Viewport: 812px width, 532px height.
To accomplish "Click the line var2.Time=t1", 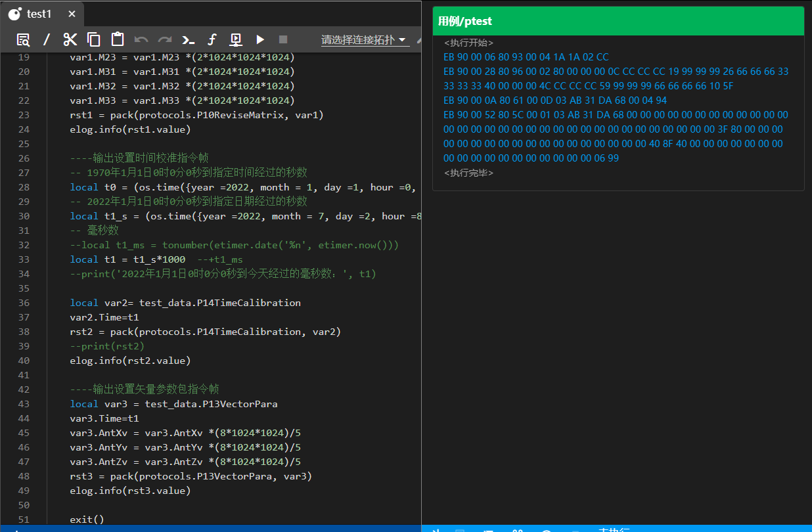I will tap(104, 317).
